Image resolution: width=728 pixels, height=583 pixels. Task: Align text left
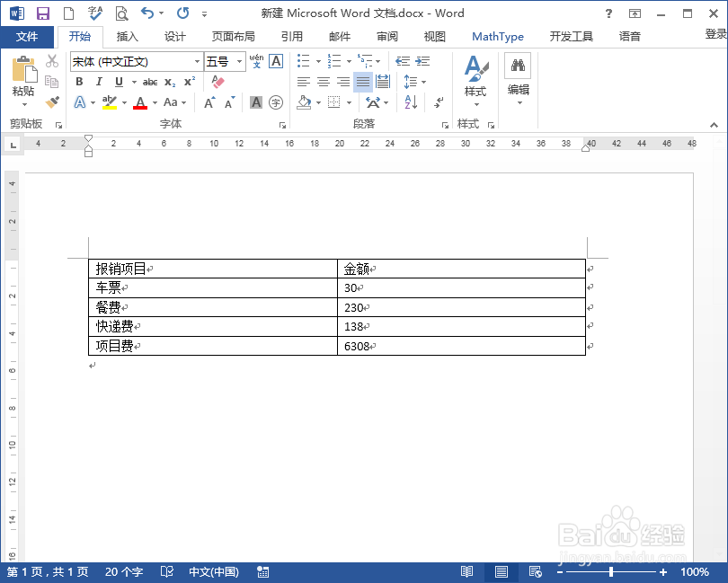(x=303, y=82)
